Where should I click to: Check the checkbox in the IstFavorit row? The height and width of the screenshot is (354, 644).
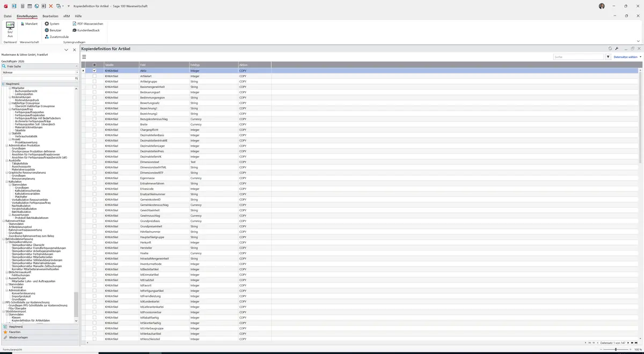(x=94, y=285)
